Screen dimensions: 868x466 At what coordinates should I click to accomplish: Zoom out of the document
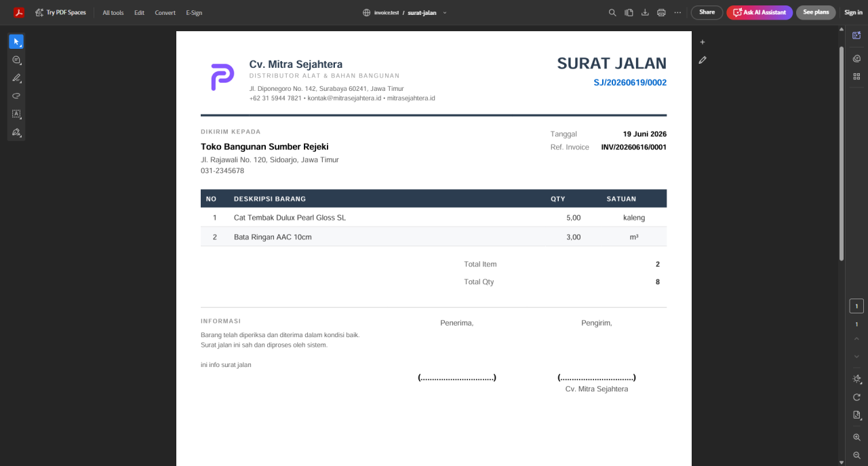[856, 455]
